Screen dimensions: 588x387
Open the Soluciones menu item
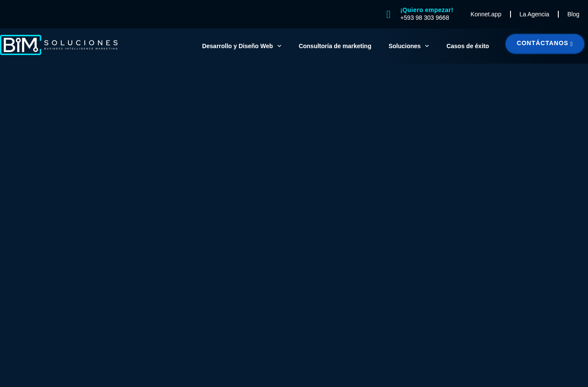coord(404,46)
